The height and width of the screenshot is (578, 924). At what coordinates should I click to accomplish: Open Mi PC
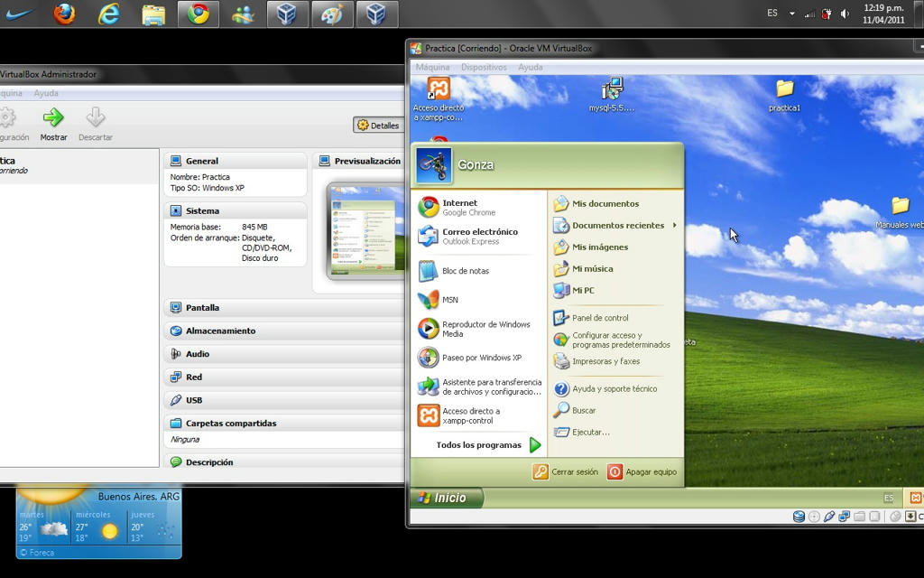pos(615,290)
